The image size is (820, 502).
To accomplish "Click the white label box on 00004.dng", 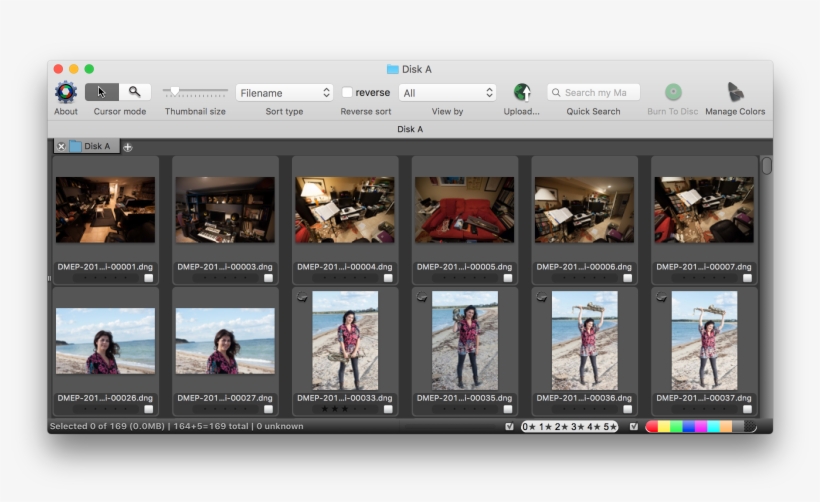I will (x=388, y=278).
